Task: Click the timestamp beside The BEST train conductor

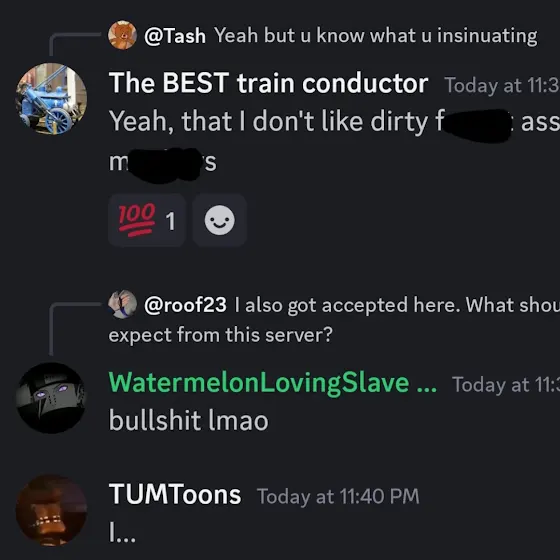Action: pos(502,85)
